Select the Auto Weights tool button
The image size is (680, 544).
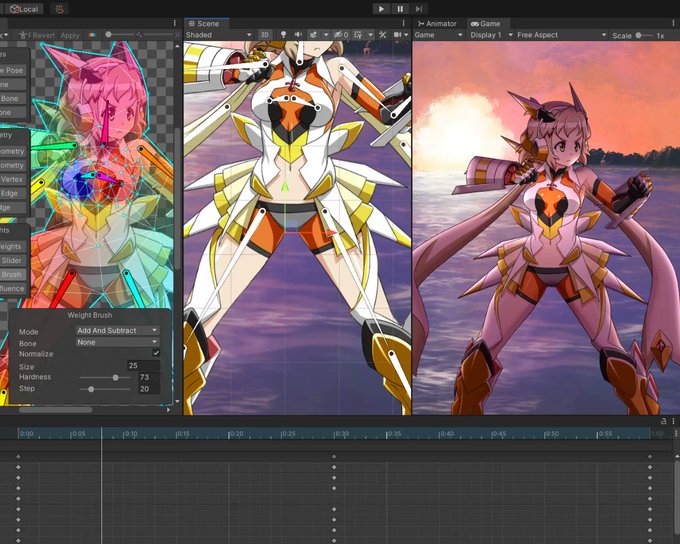click(x=13, y=246)
